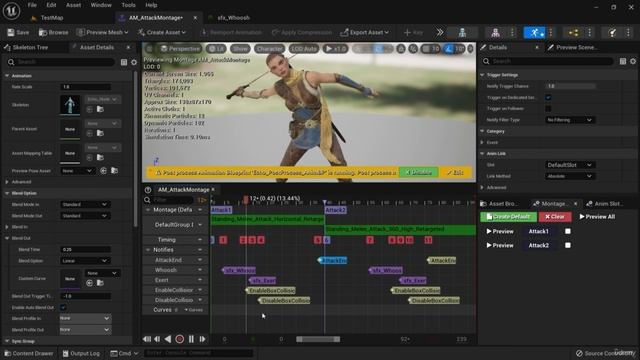Switch to the Skeletal Mesh editor mode icon
The width and height of the screenshot is (640, 360).
tap(495, 33)
